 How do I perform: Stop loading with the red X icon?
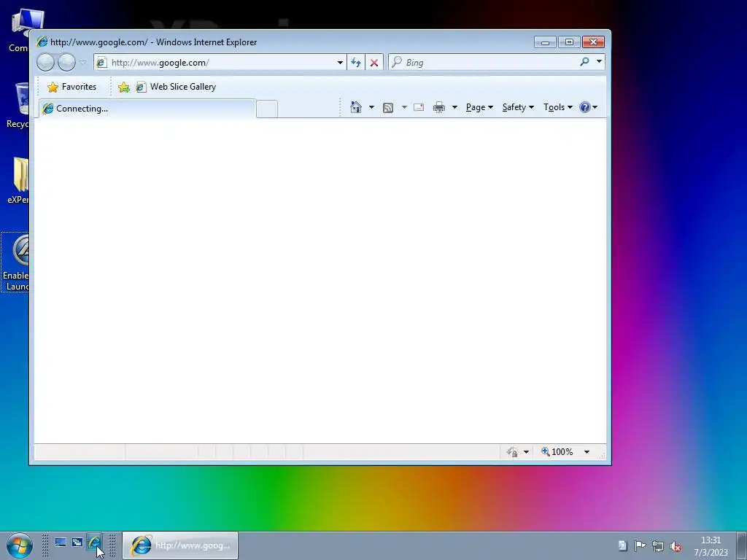click(374, 63)
